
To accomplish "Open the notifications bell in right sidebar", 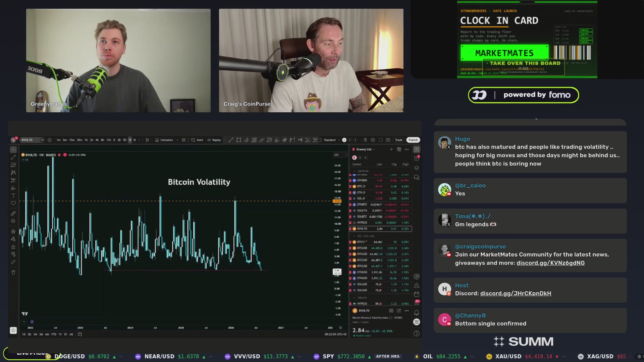I will tap(416, 312).
